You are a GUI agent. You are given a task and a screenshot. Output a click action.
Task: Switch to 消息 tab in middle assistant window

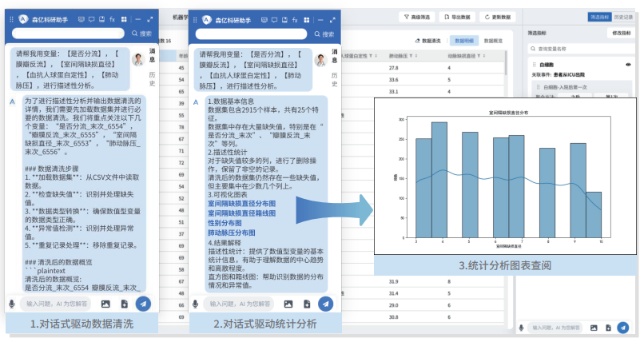[334, 56]
